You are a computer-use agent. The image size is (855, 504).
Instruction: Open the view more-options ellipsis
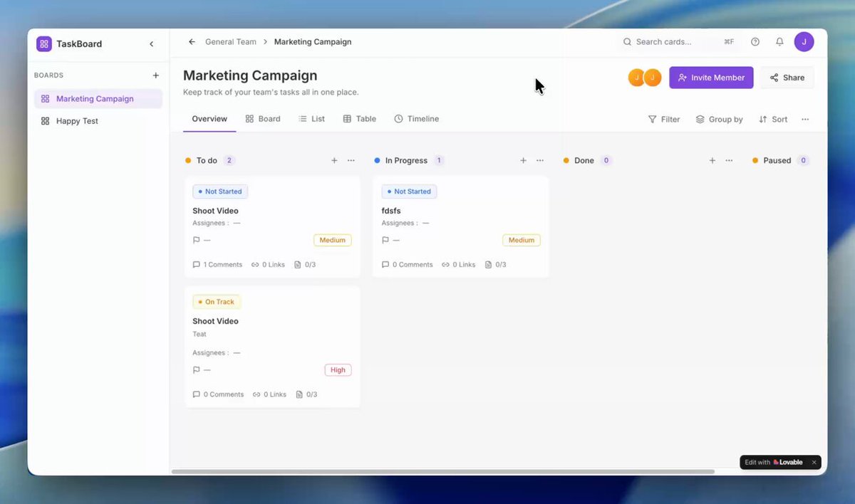pos(805,120)
